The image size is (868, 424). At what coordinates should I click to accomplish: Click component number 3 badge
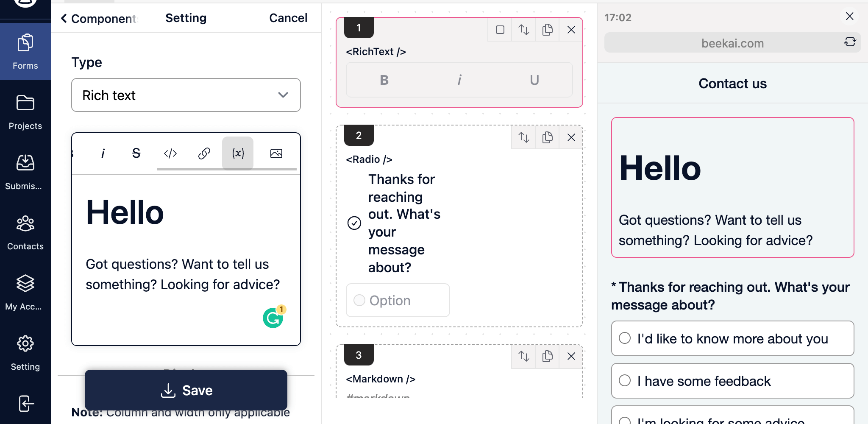click(x=359, y=355)
